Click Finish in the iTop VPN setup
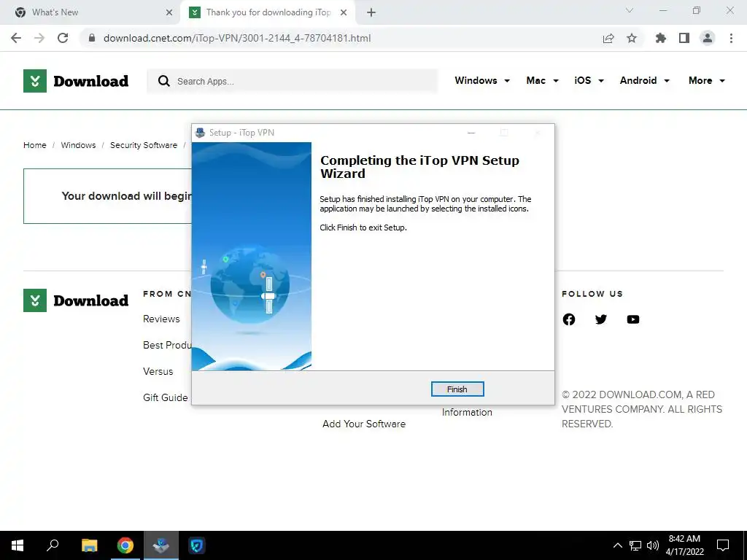Screen dimensions: 747x560 click(x=457, y=389)
